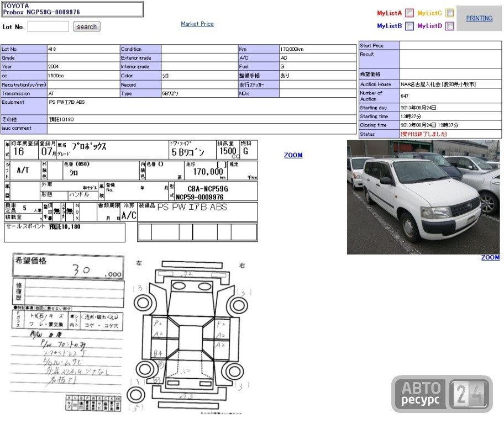
Task: Check the MyListB checkbox
Action: pos(409,26)
